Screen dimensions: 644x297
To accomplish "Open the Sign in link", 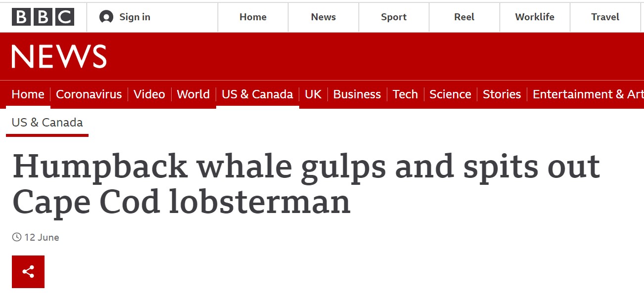I will pos(135,17).
